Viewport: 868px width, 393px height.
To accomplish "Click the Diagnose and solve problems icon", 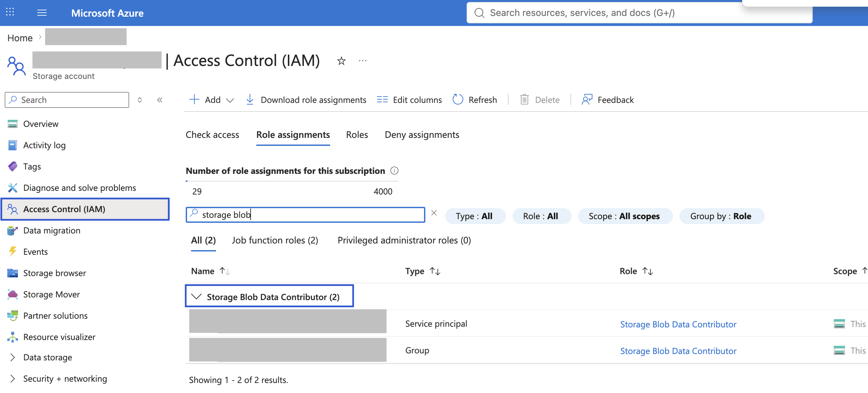I will coord(12,188).
